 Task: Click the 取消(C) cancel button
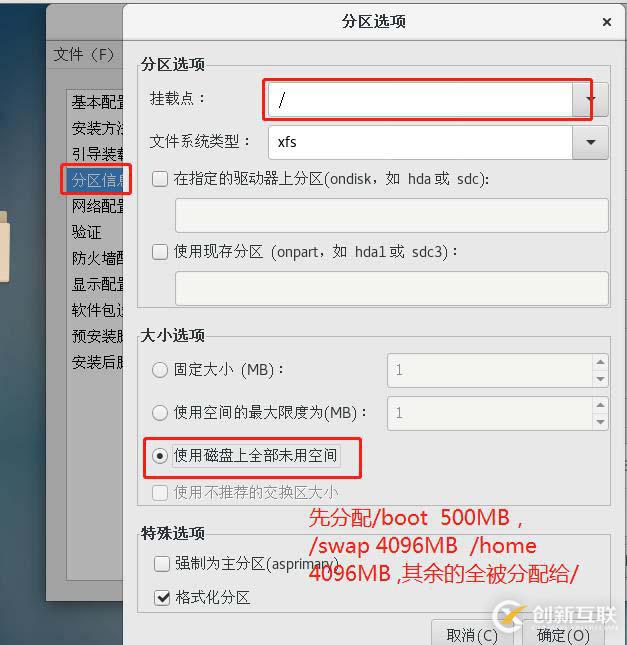click(472, 633)
